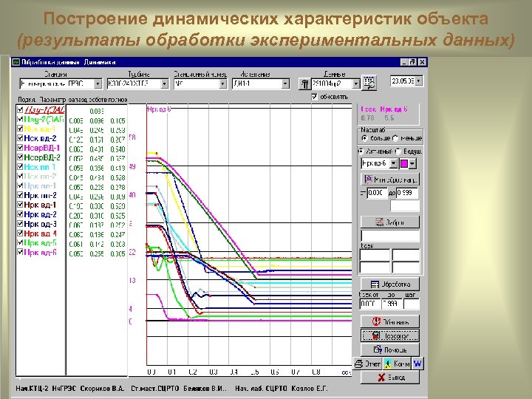Image resolution: width=532 pixels, height=399 pixels.
Task: Click the Нрк пп-1 parameter row
Action: (40, 186)
